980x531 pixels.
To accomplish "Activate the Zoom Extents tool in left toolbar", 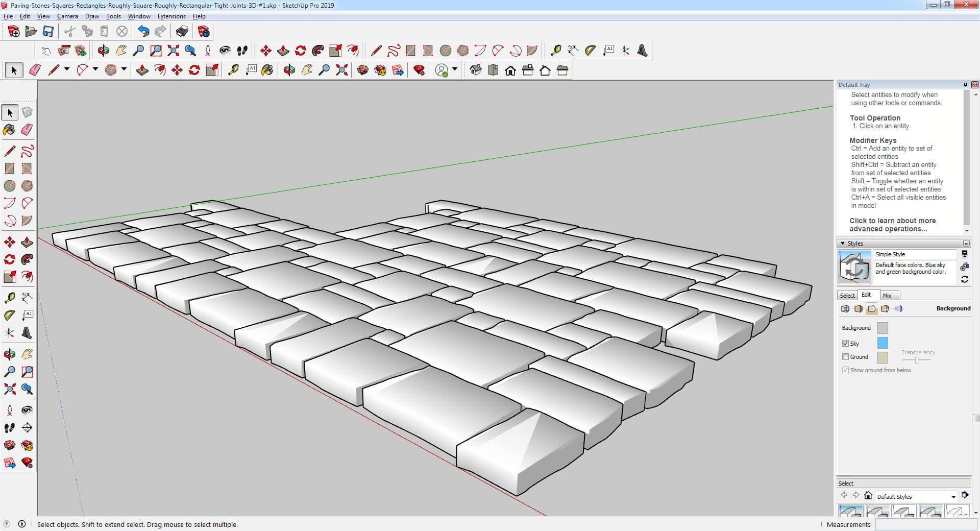I will pyautogui.click(x=9, y=389).
